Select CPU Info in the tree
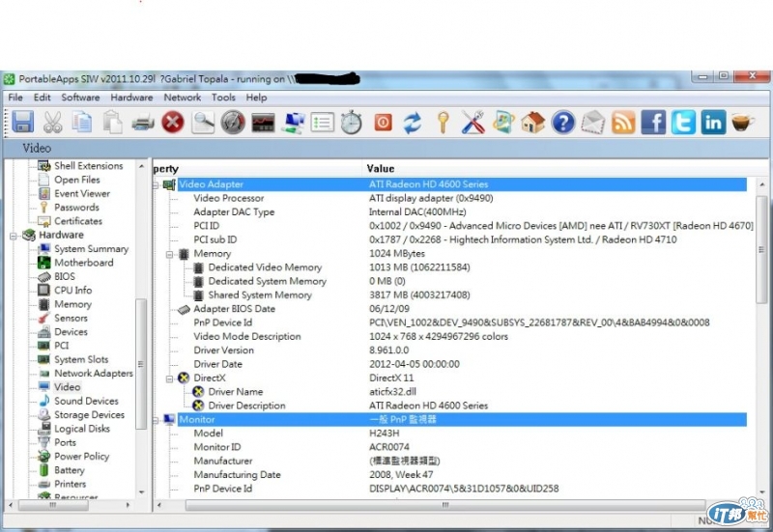773x532 pixels. click(73, 290)
